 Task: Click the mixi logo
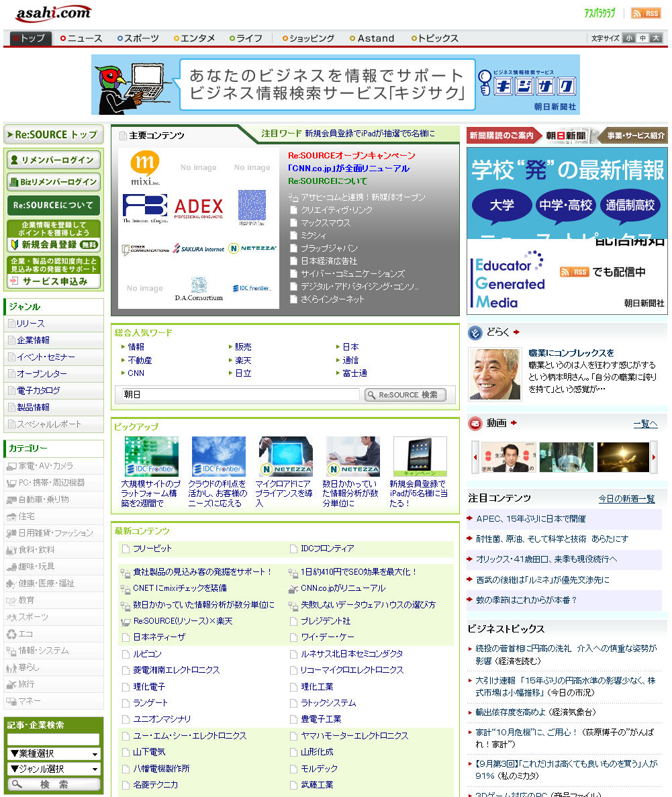click(145, 169)
